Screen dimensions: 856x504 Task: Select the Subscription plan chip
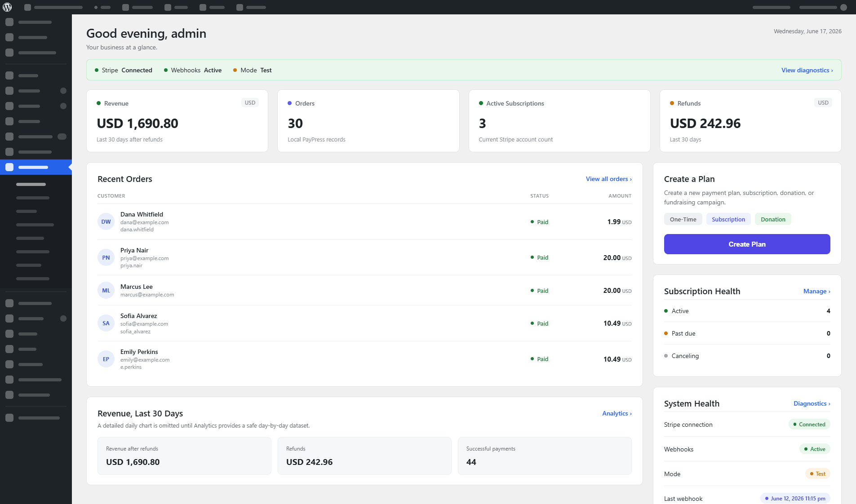[728, 219]
